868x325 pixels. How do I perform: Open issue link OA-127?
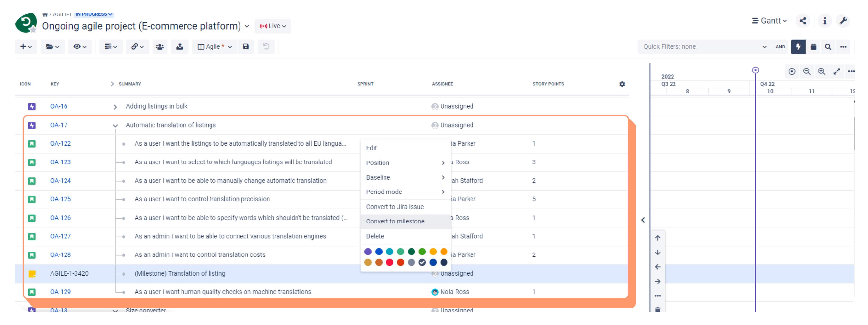(60, 236)
